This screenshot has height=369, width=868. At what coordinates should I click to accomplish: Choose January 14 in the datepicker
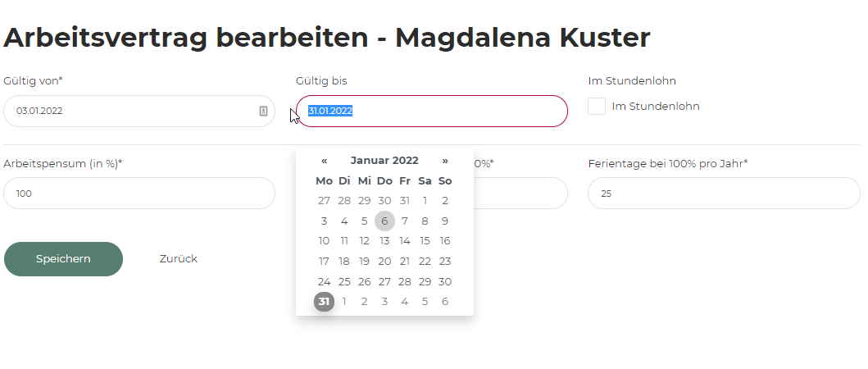(x=405, y=241)
